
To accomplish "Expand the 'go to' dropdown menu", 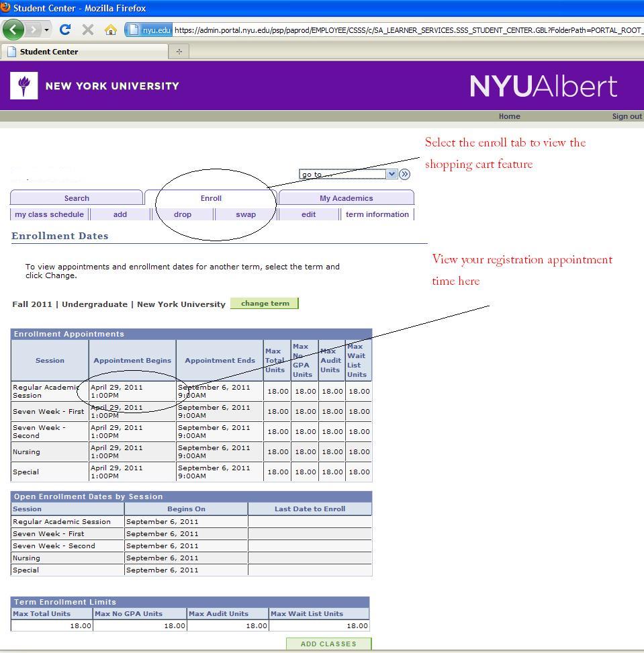I will click(x=392, y=174).
